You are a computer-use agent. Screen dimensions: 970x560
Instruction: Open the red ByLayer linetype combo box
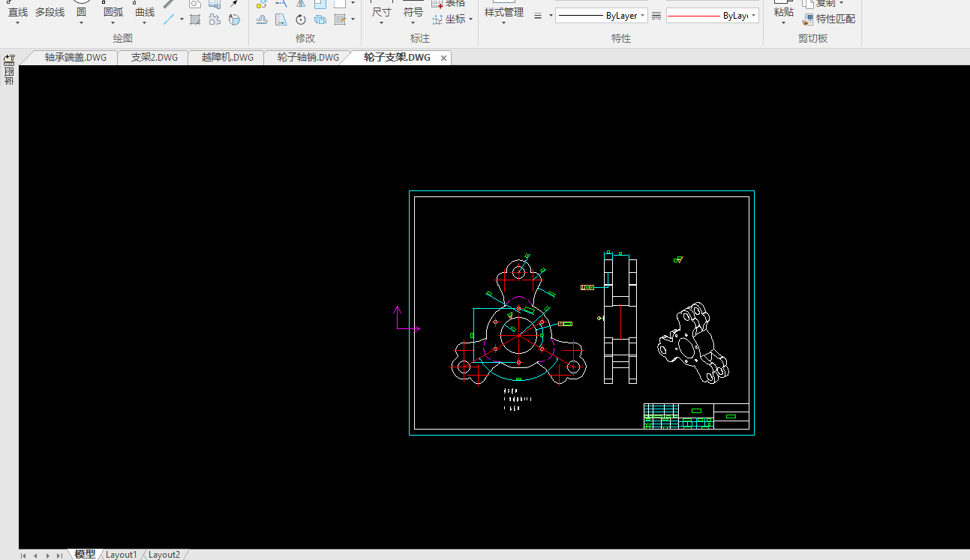click(713, 15)
